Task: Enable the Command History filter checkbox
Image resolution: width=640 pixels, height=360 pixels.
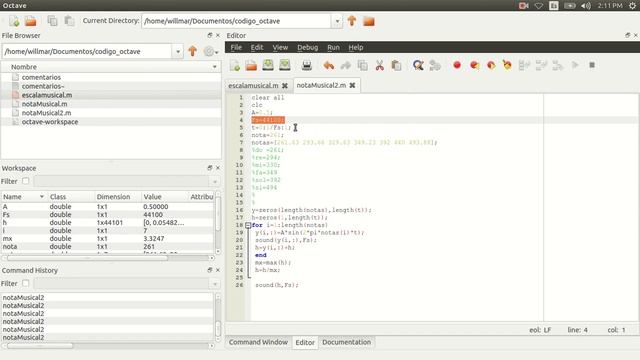Action: pos(26,283)
